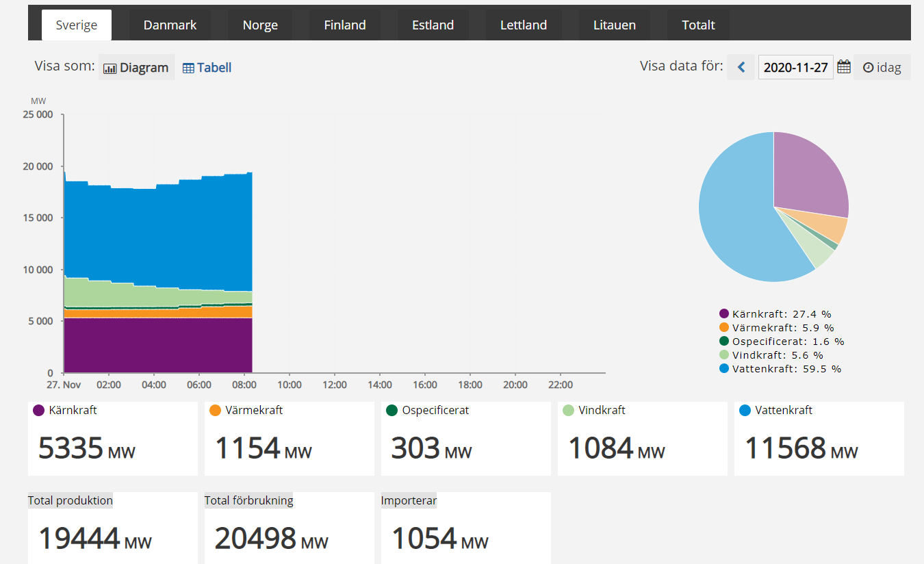This screenshot has height=564, width=924.
Task: Switch view to Tabell
Action: [207, 68]
